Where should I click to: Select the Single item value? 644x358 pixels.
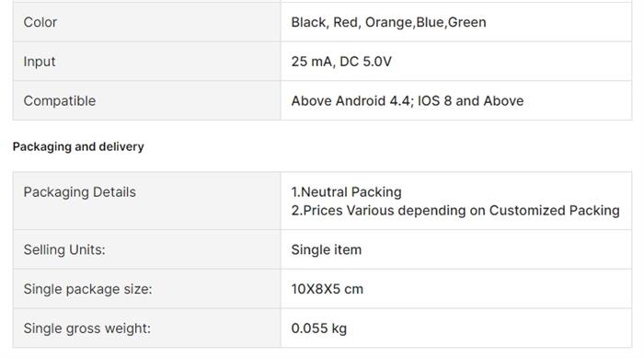coord(327,250)
